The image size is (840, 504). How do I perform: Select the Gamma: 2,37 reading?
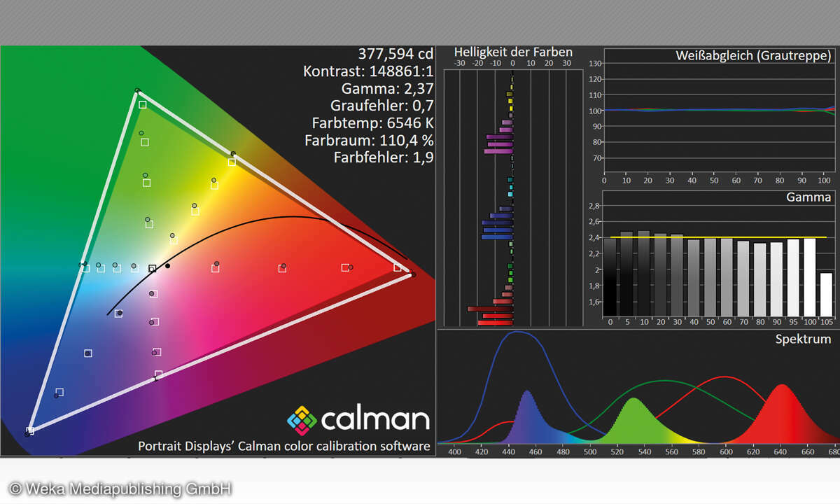tap(388, 88)
